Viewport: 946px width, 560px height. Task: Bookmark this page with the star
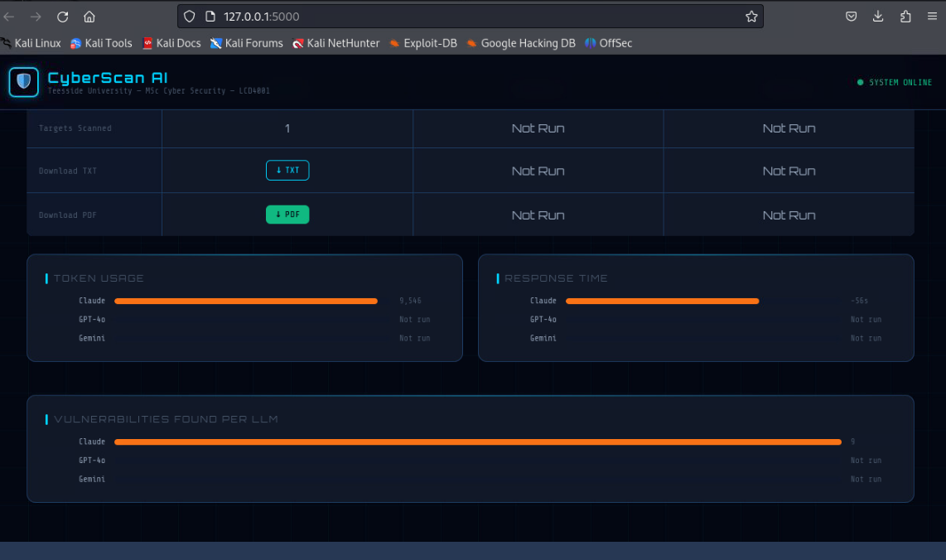[x=751, y=17]
